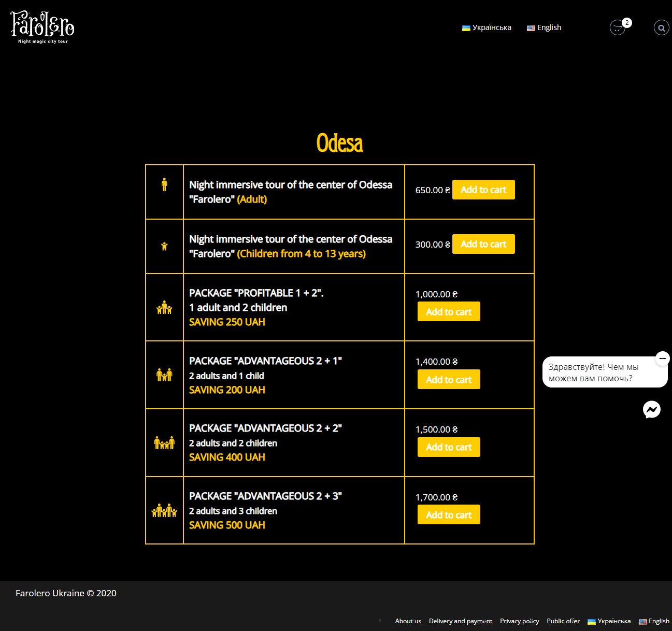Open the About us footer link

click(408, 621)
